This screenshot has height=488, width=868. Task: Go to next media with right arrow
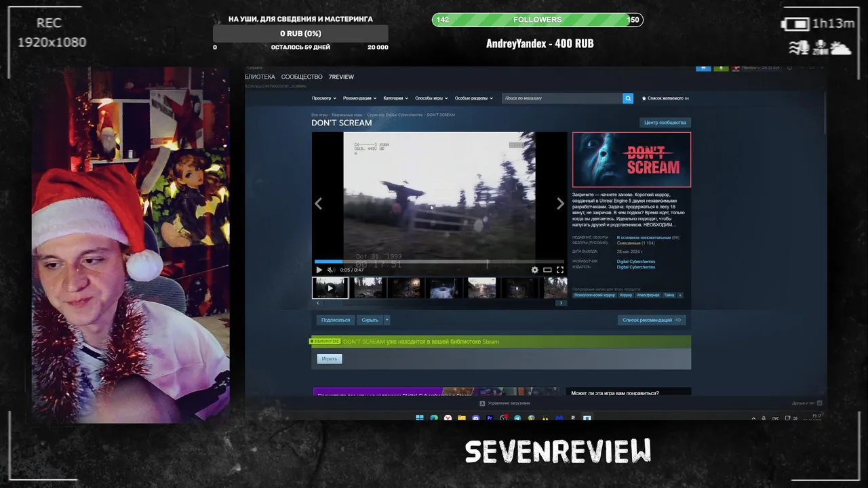tap(560, 203)
